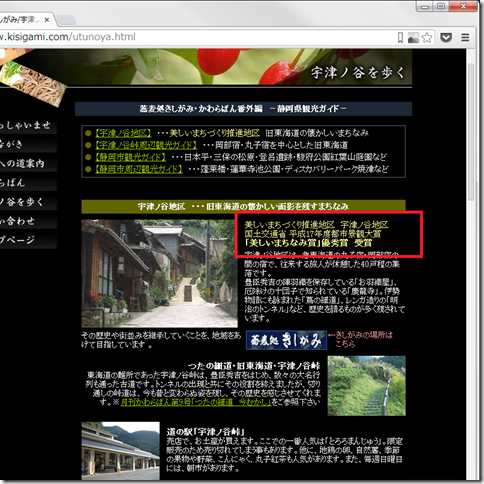This screenshot has width=484, height=484.
Task: Select the トップページ sidebar menu item
Action: [28, 240]
